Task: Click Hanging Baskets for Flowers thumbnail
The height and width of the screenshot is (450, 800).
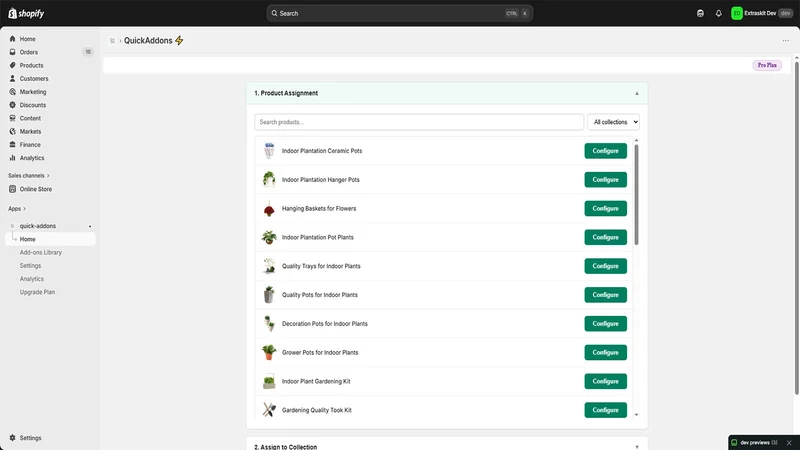Action: 269,209
